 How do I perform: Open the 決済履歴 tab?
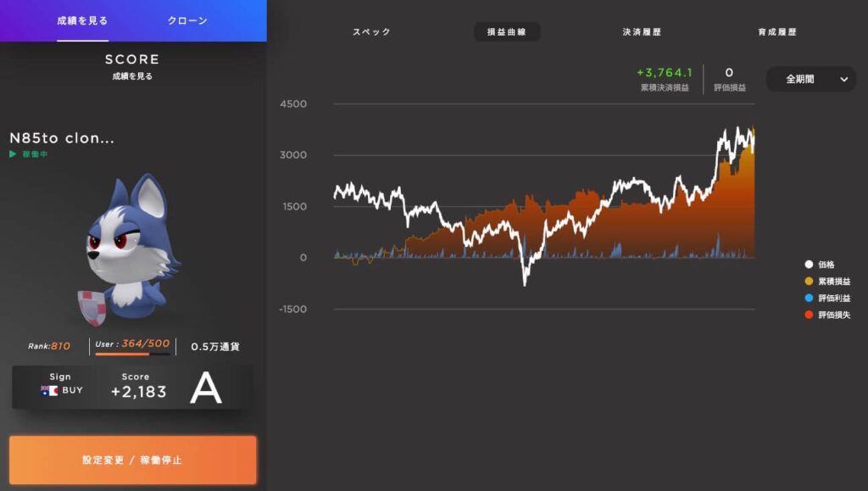[x=642, y=32]
